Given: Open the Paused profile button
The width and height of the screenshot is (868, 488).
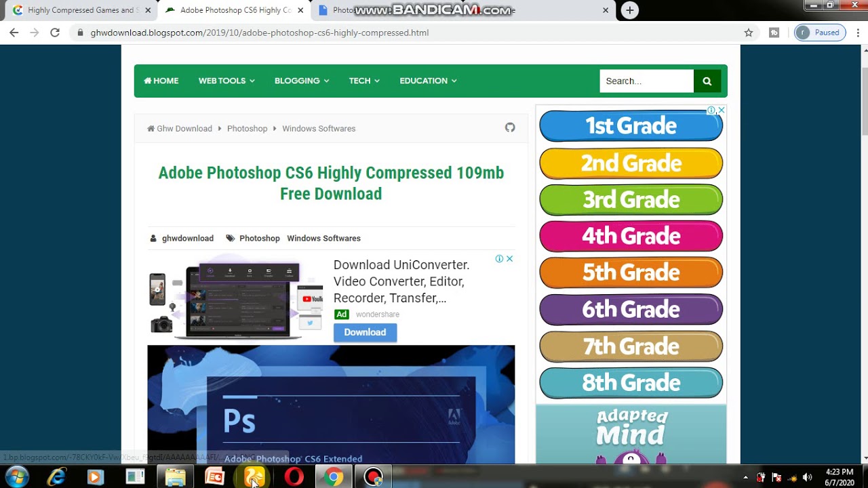Looking at the screenshot, I should (x=820, y=33).
